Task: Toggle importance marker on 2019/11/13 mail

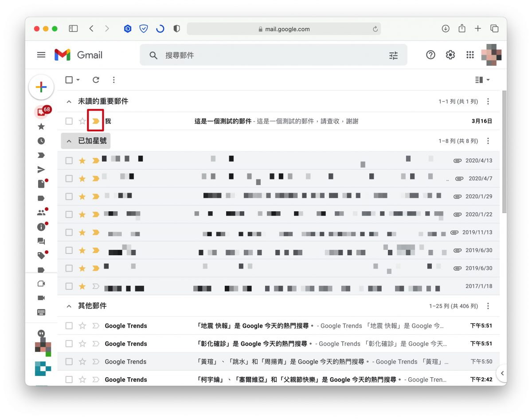Action: pos(95,232)
